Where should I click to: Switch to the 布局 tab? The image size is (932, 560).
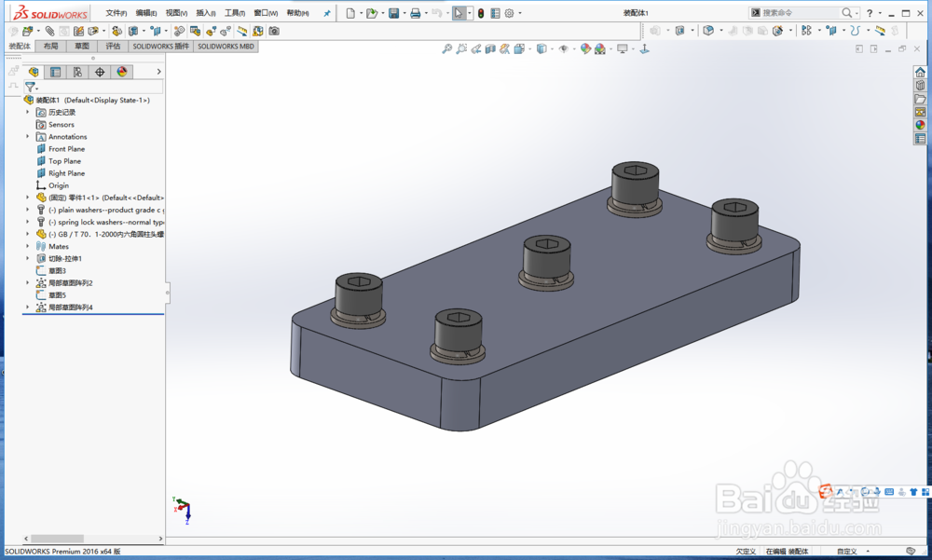pyautogui.click(x=50, y=47)
